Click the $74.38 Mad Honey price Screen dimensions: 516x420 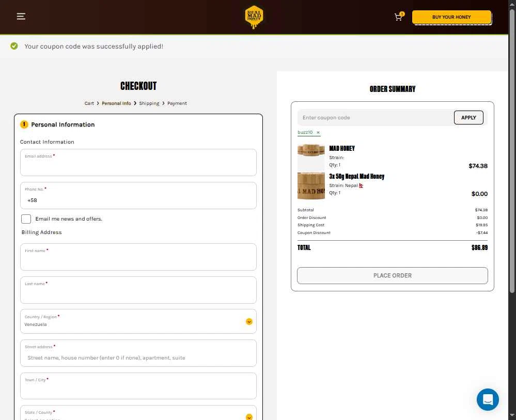[x=478, y=166]
